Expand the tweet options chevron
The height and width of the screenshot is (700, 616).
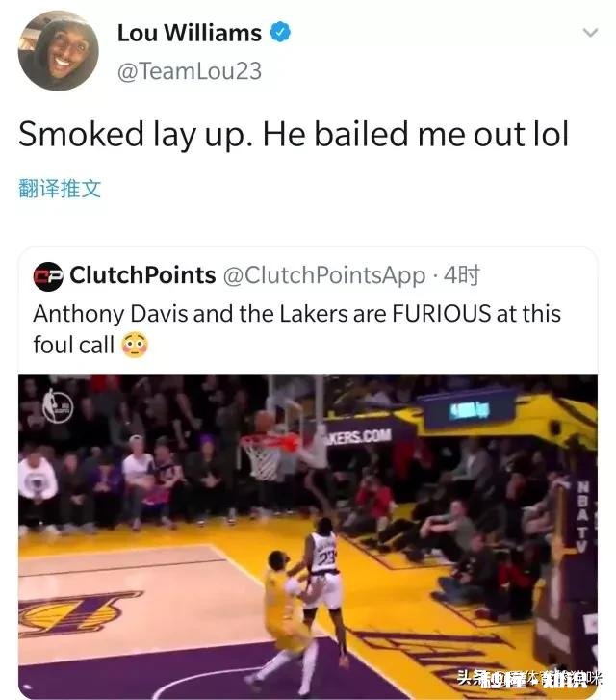[591, 34]
